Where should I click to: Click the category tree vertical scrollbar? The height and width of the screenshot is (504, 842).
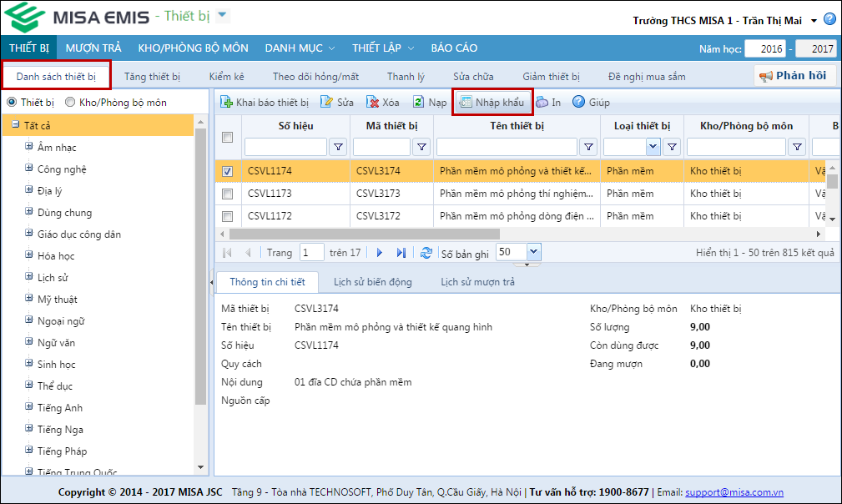(x=200, y=266)
